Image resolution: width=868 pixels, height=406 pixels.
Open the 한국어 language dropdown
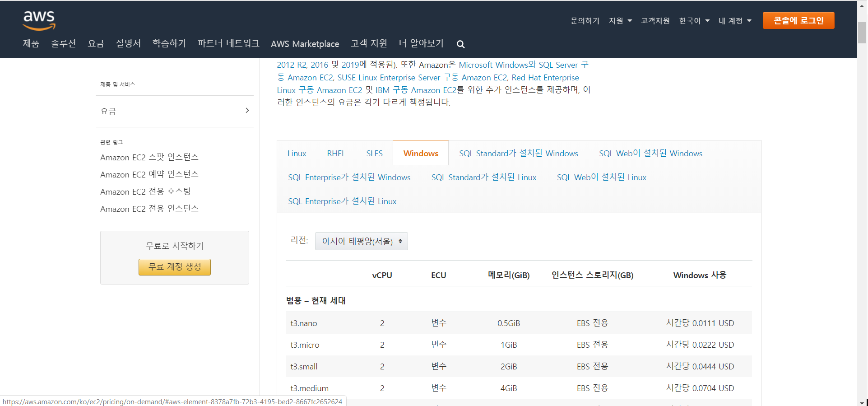coord(694,21)
